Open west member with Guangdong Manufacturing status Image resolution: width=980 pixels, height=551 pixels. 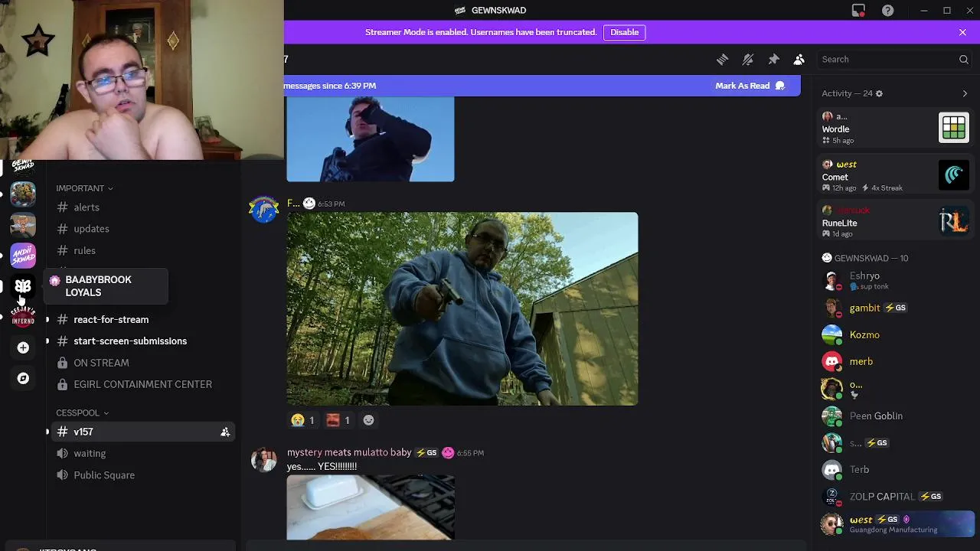click(x=895, y=523)
